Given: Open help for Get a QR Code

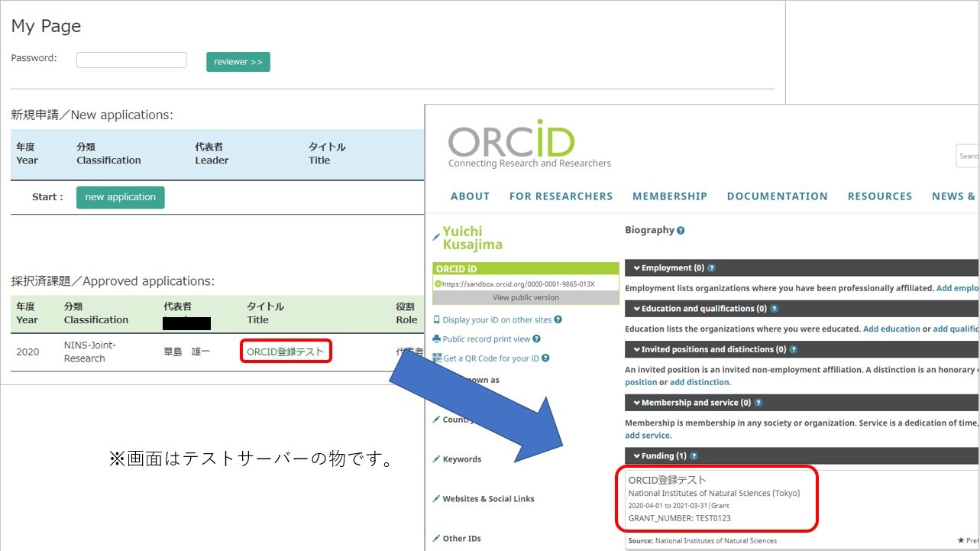Looking at the screenshot, I should pyautogui.click(x=545, y=358).
